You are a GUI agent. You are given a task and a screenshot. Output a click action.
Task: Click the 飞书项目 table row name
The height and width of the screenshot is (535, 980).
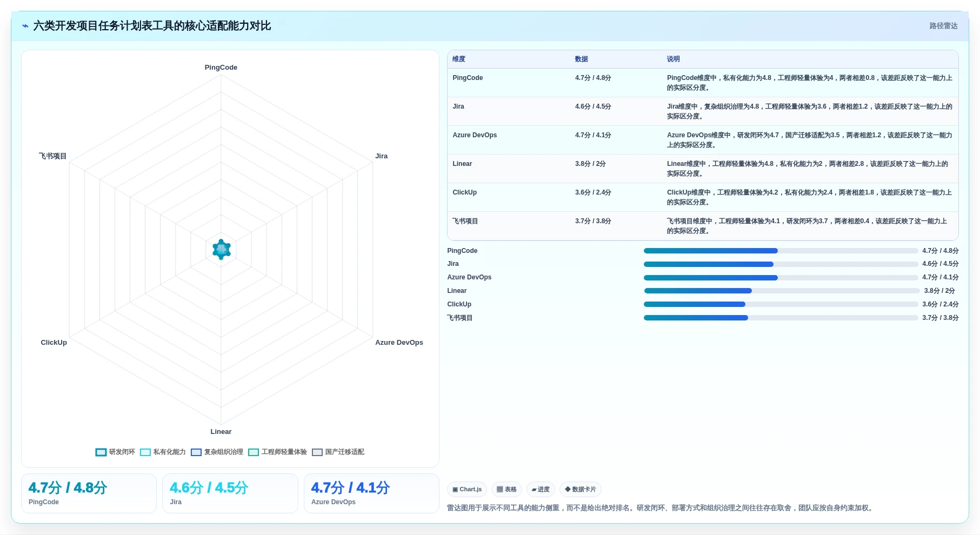pos(465,221)
